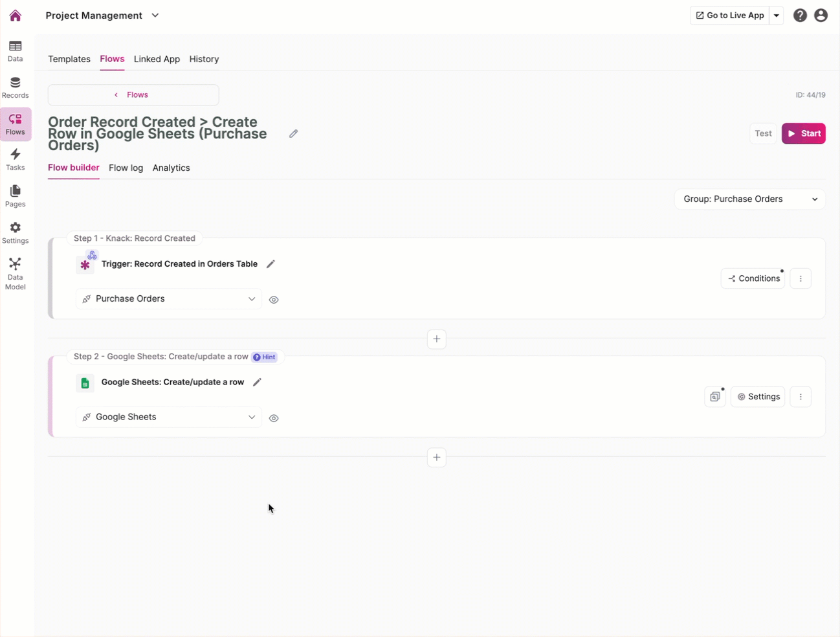
Task: Expand the Google Sheets connection dropdown
Action: 169,418
